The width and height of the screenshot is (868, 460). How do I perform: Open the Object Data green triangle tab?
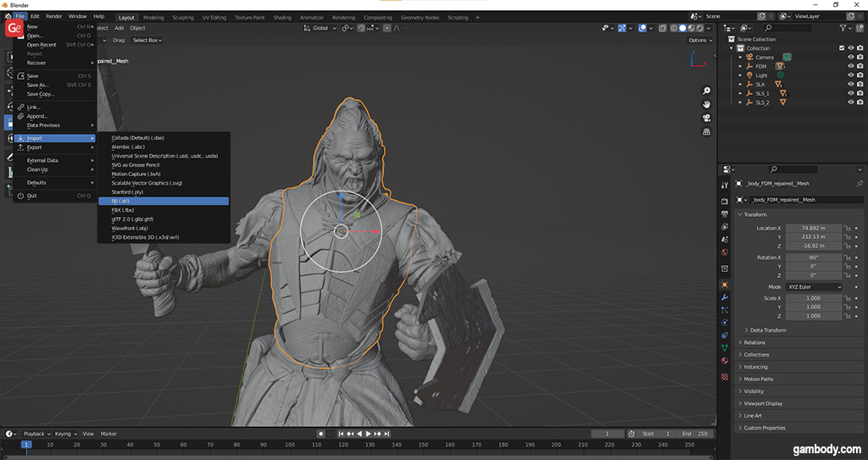(725, 347)
